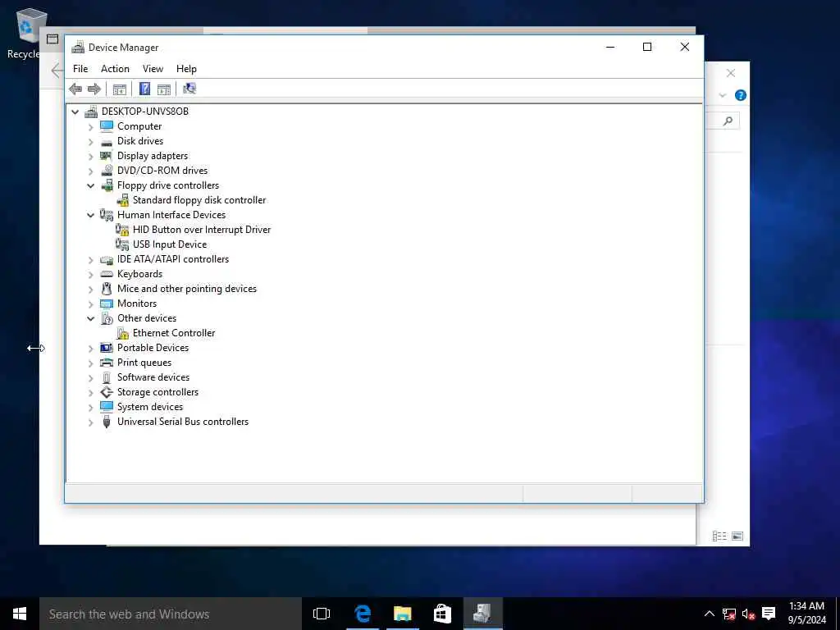Click the Ethernet Controller warning icon

123,333
